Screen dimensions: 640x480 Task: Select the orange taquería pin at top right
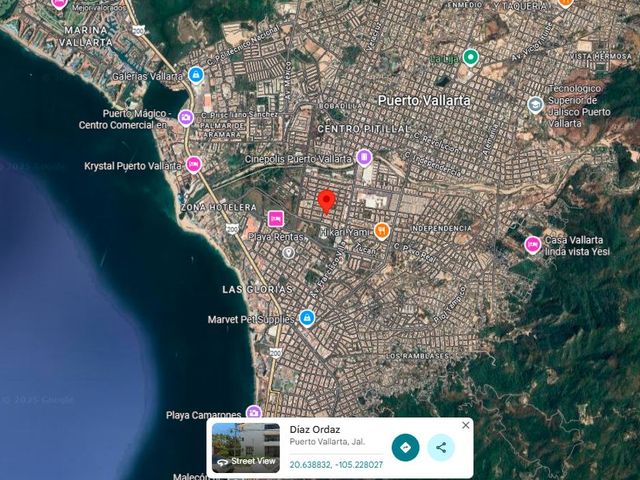coord(565,3)
